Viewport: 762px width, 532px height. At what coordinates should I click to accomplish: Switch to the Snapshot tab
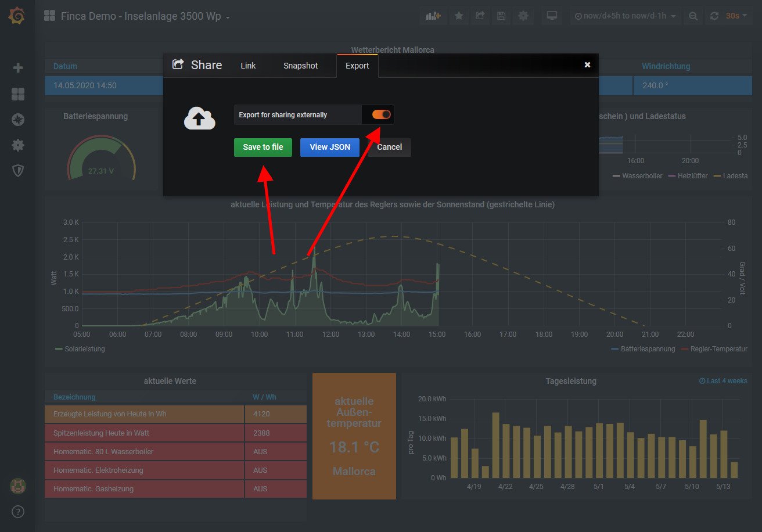pyautogui.click(x=300, y=66)
